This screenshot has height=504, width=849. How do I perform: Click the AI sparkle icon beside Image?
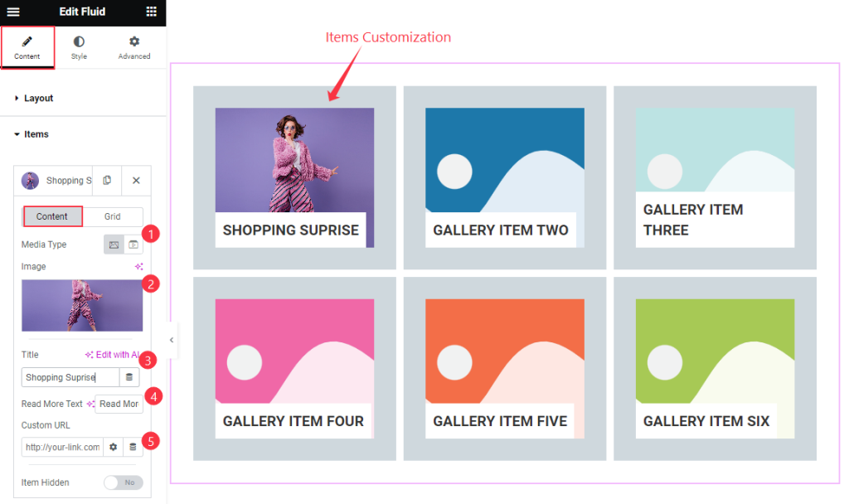point(139,266)
